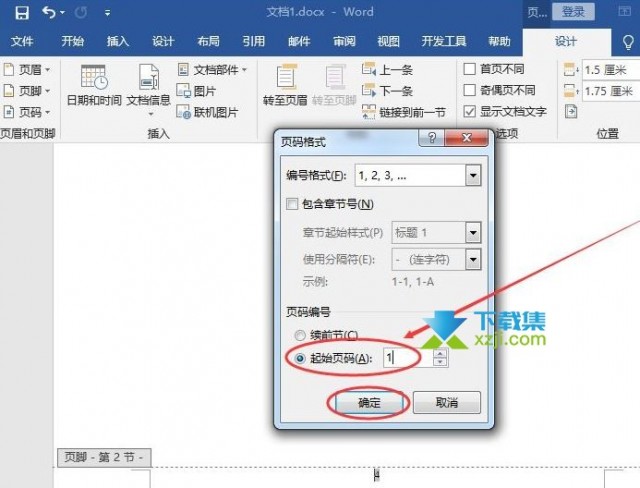This screenshot has height=488, width=640.
Task: Click the 转至页脚 icon
Action: click(x=335, y=77)
